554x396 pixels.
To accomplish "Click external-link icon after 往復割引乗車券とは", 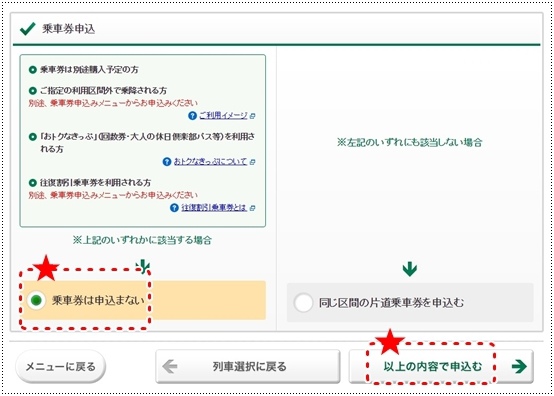I will click(x=252, y=208).
